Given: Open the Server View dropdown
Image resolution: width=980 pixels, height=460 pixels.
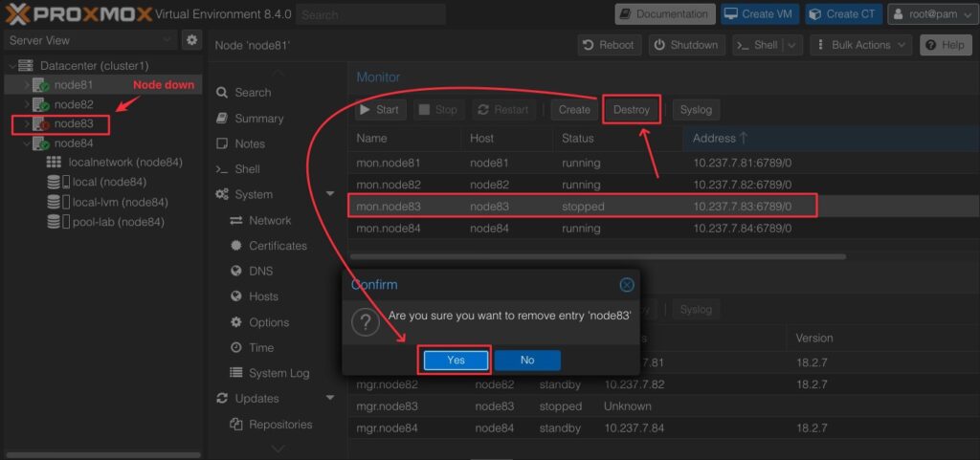Looking at the screenshot, I should click(x=91, y=40).
